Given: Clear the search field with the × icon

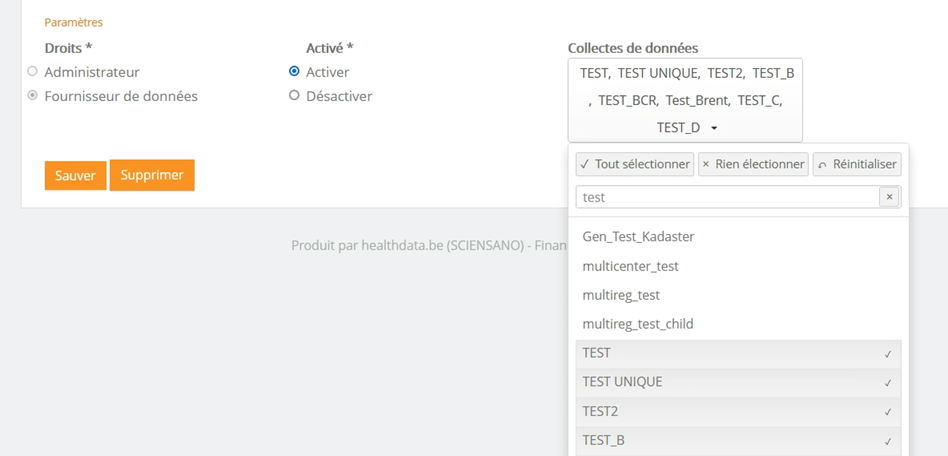Looking at the screenshot, I should click(888, 197).
